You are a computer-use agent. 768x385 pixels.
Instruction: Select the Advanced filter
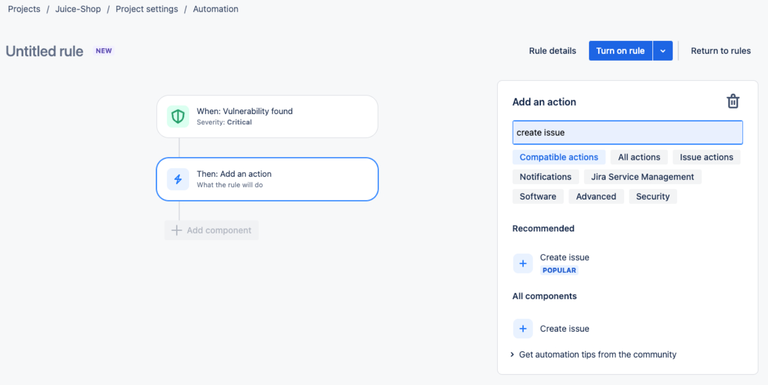pos(596,196)
